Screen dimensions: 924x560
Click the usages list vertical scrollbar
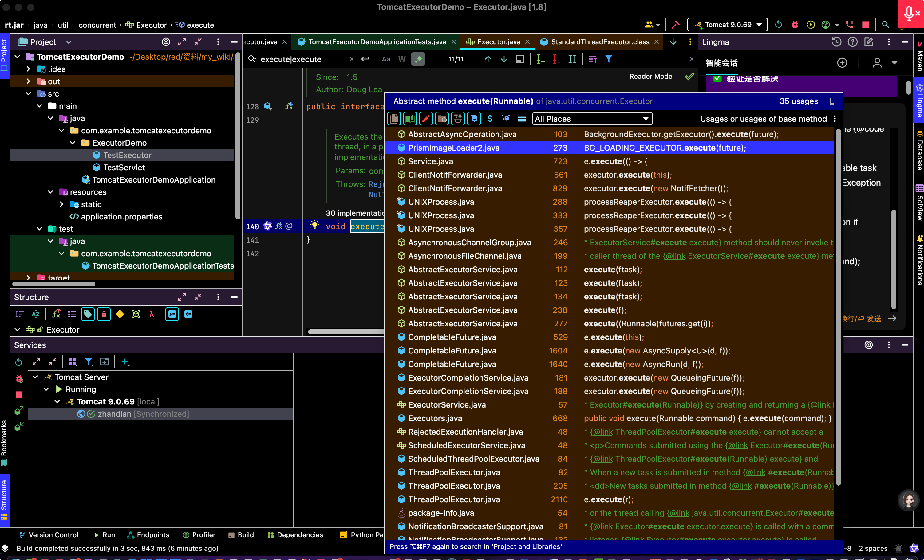838,308
